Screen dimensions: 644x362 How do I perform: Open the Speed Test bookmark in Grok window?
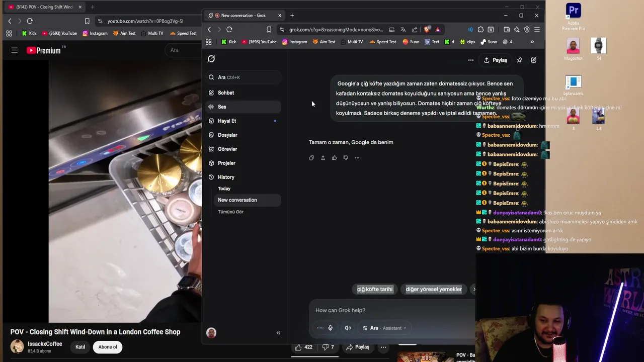coord(382,42)
